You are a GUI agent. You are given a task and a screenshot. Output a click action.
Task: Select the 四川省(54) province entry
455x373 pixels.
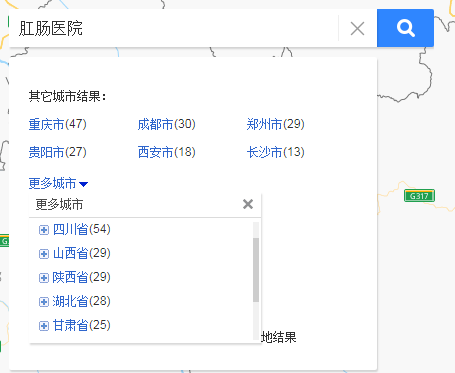[82, 230]
